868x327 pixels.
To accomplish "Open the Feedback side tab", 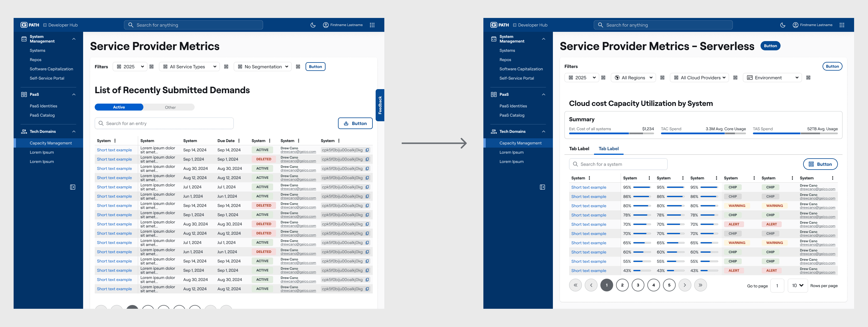I will pyautogui.click(x=380, y=105).
